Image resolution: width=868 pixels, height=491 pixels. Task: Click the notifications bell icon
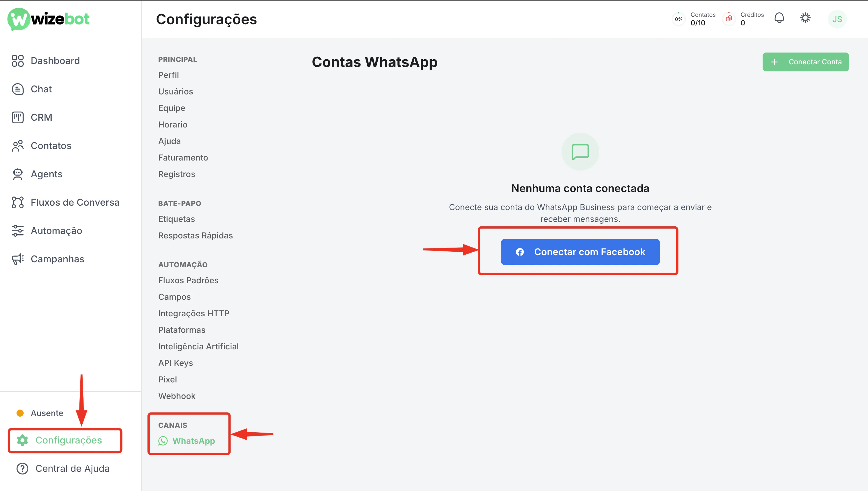[x=779, y=18]
